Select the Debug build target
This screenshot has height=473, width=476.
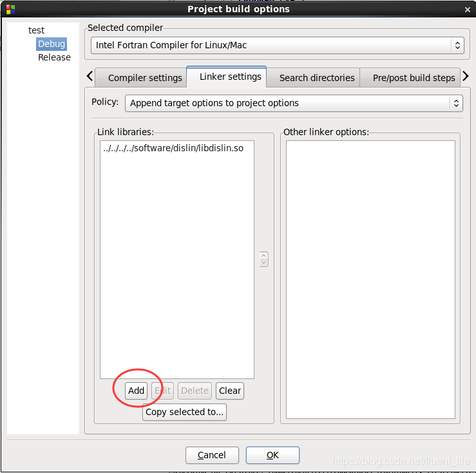tap(52, 44)
